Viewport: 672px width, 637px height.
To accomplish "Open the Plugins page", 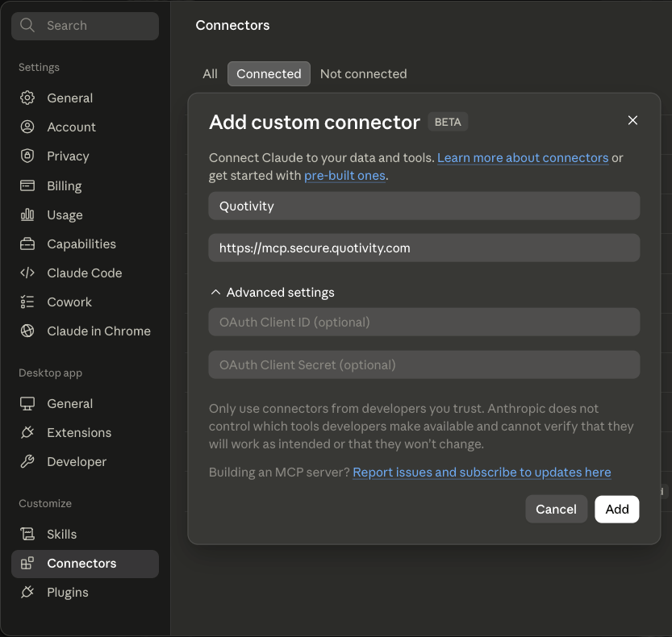I will click(x=85, y=592).
